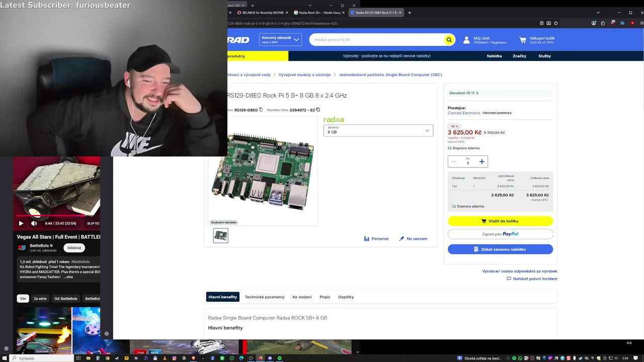Screen dimensions: 644x362
Task: Open a new tab in Firefox
Action: coord(410,13)
